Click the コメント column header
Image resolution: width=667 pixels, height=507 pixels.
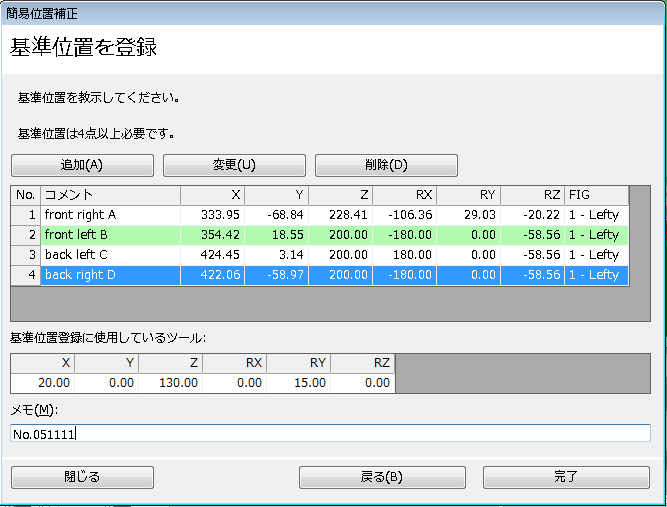point(110,195)
